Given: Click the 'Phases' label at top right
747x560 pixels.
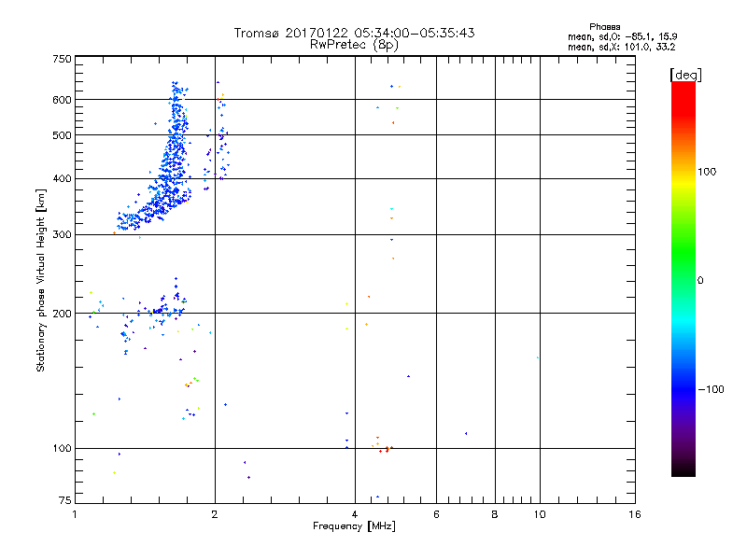Looking at the screenshot, I should tap(604, 27).
